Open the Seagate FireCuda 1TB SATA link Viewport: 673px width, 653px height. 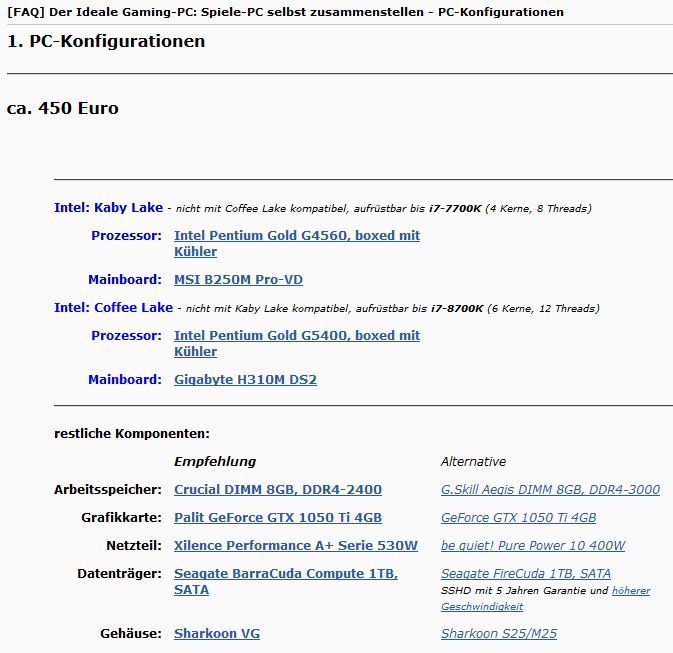pos(526,574)
